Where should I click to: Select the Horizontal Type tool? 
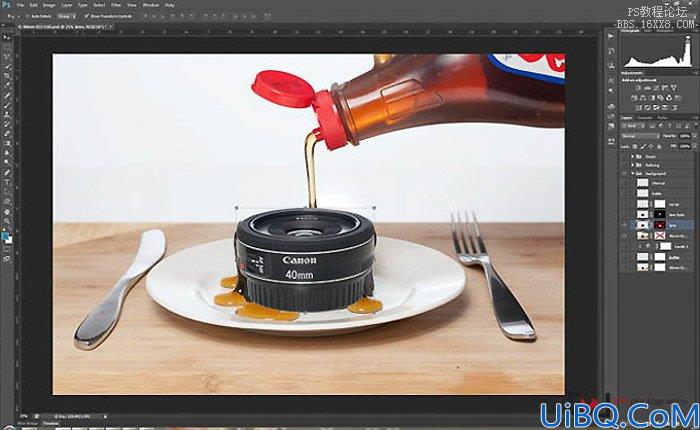pos(7,182)
